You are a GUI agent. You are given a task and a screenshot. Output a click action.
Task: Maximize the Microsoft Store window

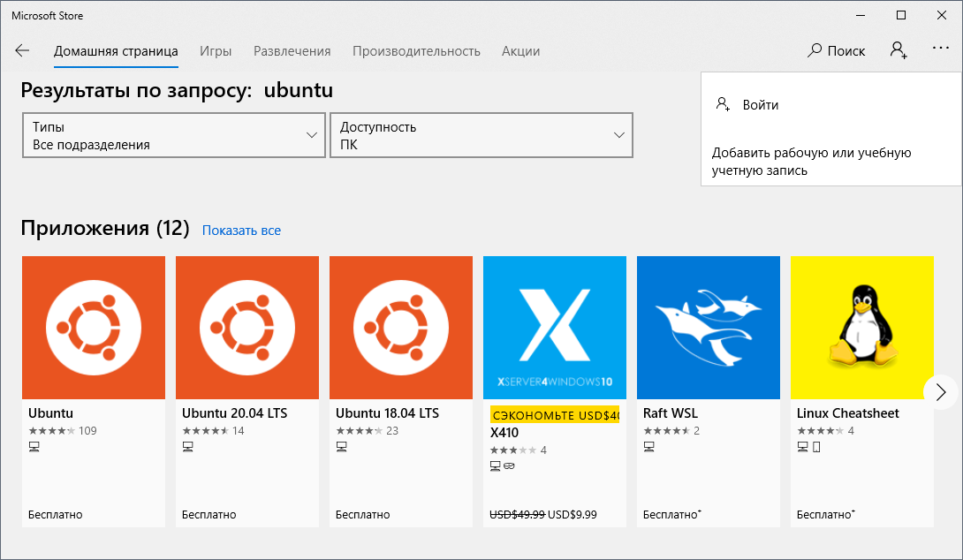(901, 15)
